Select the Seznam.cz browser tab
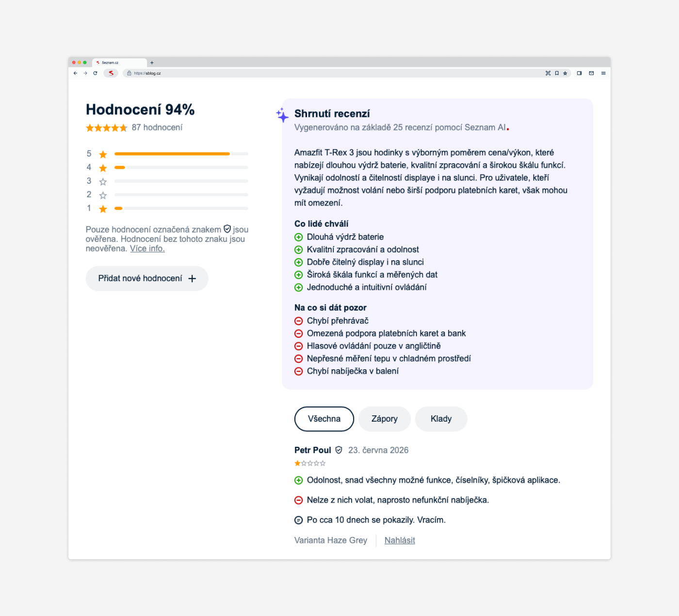This screenshot has height=616, width=679. (119, 63)
